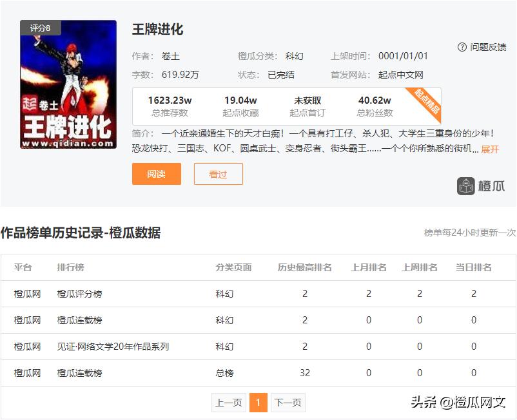Click the 评分8 rating badge
The image size is (517, 420).
coord(40,28)
